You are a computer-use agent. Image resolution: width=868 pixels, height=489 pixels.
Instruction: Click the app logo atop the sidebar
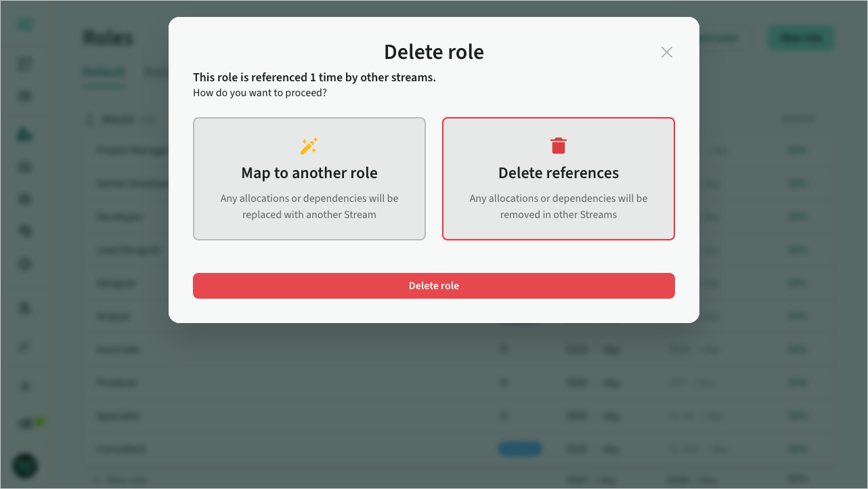(26, 25)
